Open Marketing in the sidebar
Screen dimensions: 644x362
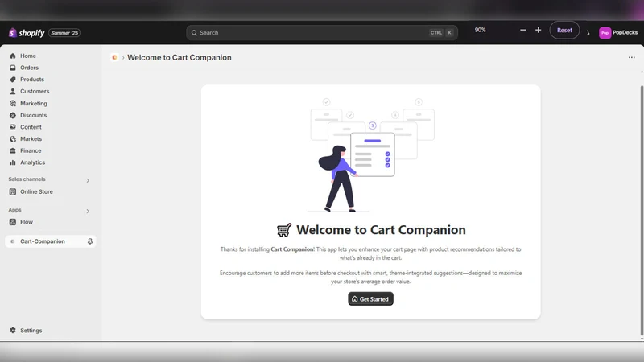click(x=34, y=104)
